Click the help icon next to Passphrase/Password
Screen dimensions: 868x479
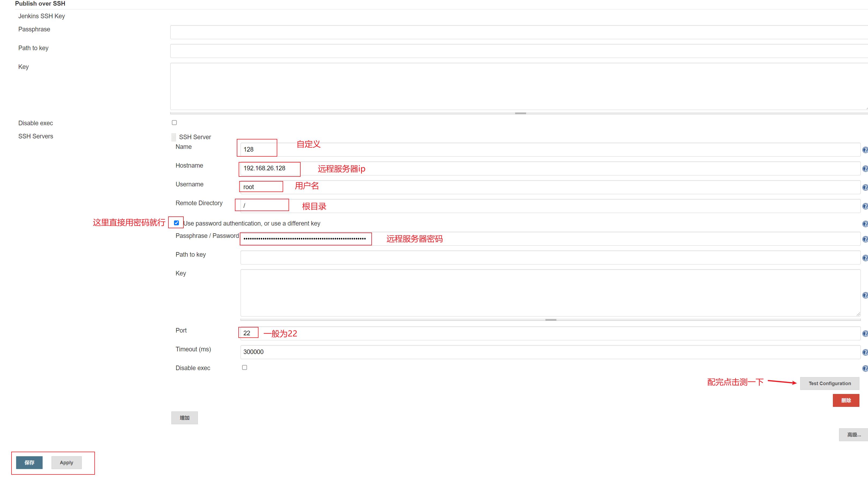pyautogui.click(x=865, y=239)
